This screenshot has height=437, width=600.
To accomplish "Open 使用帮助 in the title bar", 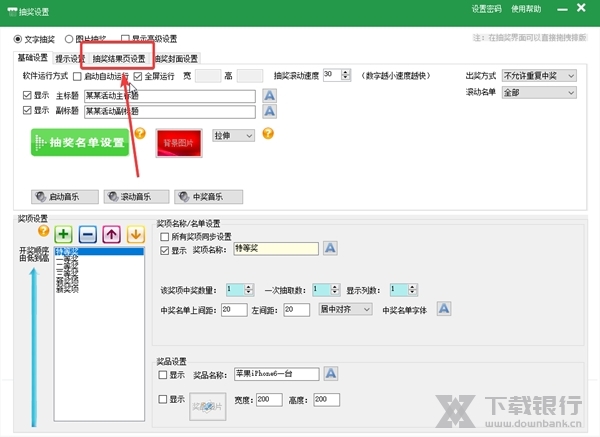I will coord(526,9).
